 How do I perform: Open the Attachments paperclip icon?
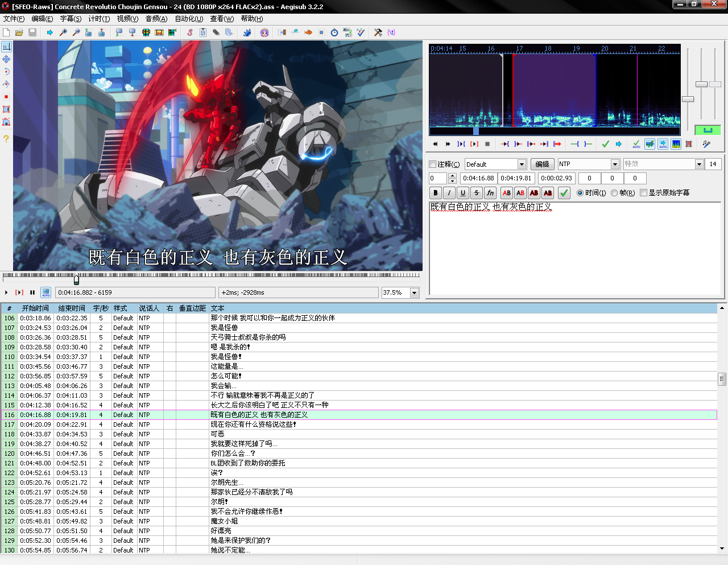216,32
